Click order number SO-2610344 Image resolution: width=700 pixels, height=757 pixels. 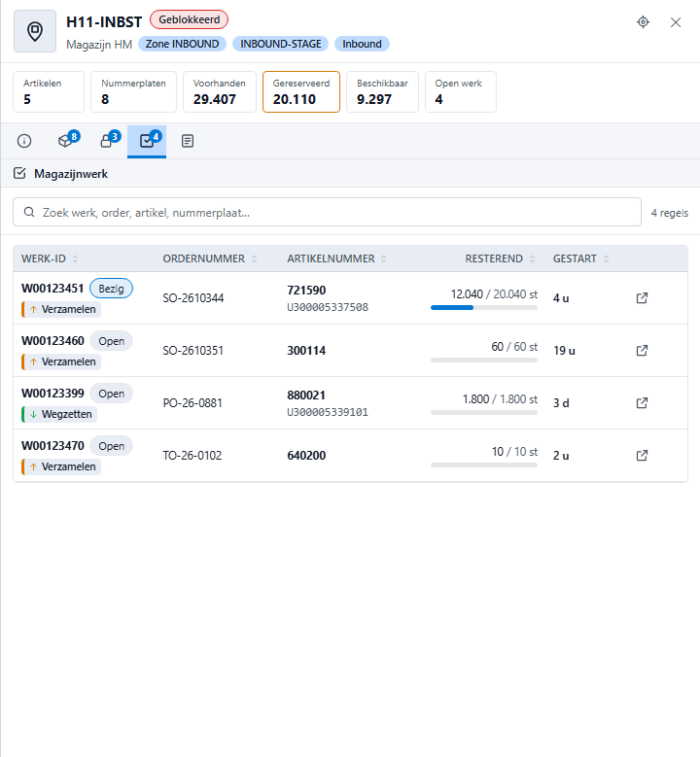[193, 298]
